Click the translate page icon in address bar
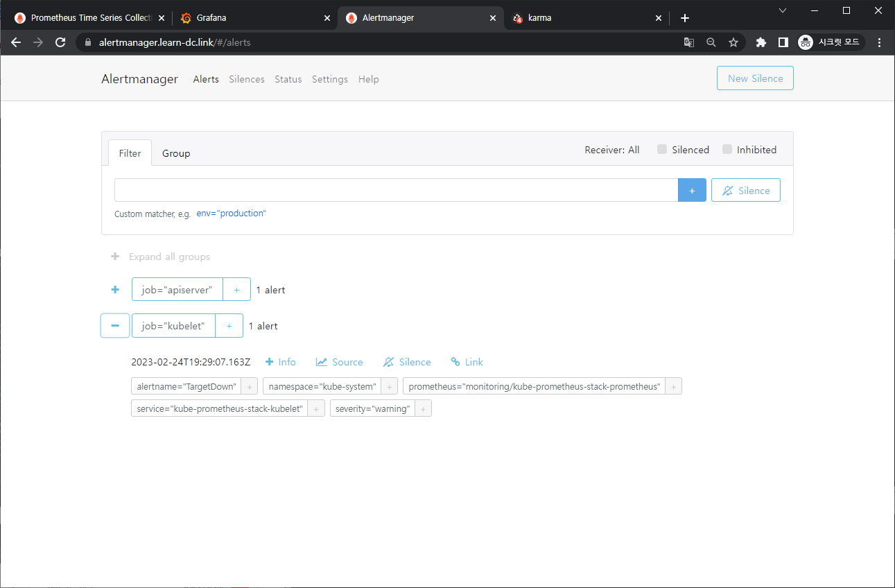Image resolution: width=895 pixels, height=588 pixels. pos(688,42)
